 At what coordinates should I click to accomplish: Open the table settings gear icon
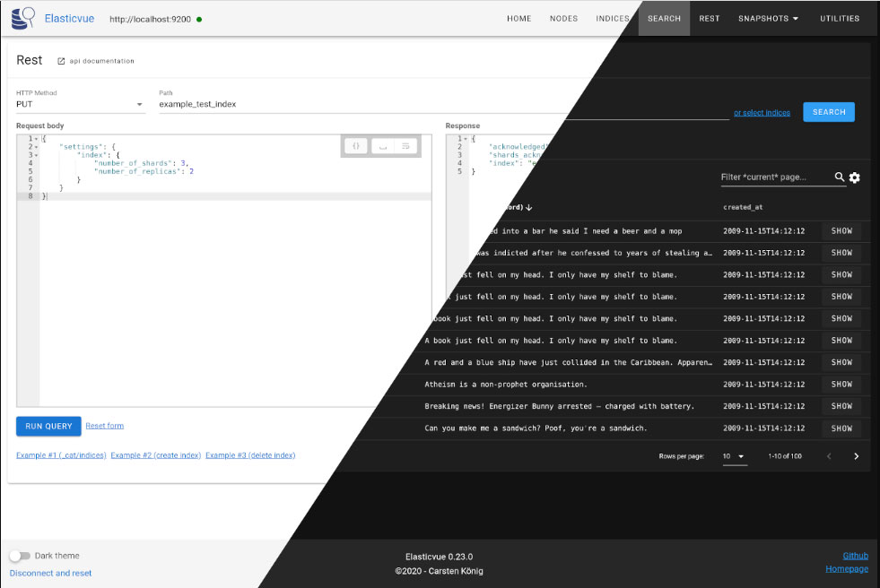pos(854,177)
